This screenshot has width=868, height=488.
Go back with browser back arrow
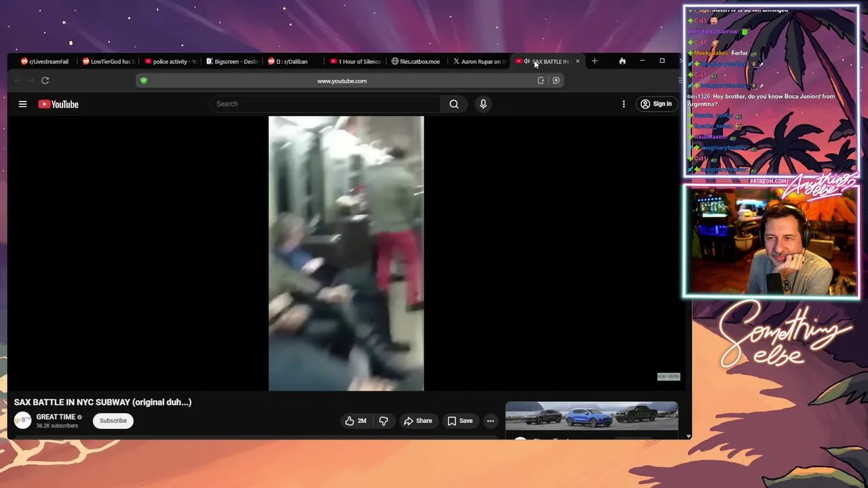(18, 81)
